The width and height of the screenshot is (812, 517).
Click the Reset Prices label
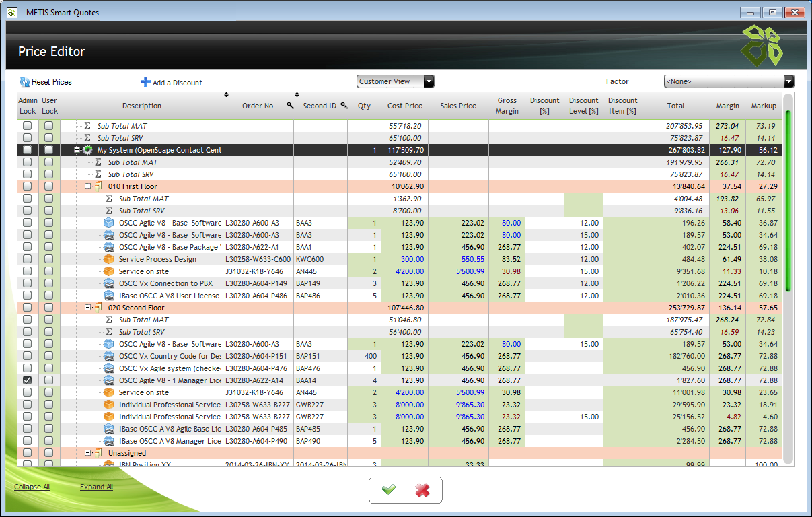(x=52, y=82)
